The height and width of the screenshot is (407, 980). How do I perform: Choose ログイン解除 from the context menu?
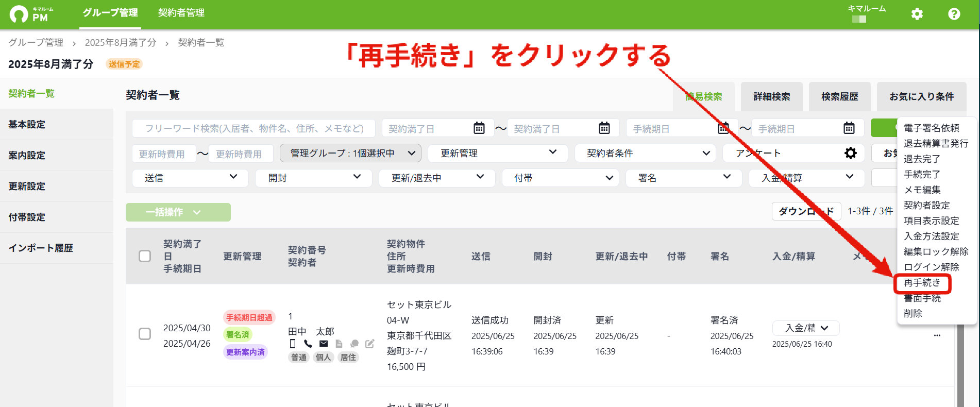(932, 267)
